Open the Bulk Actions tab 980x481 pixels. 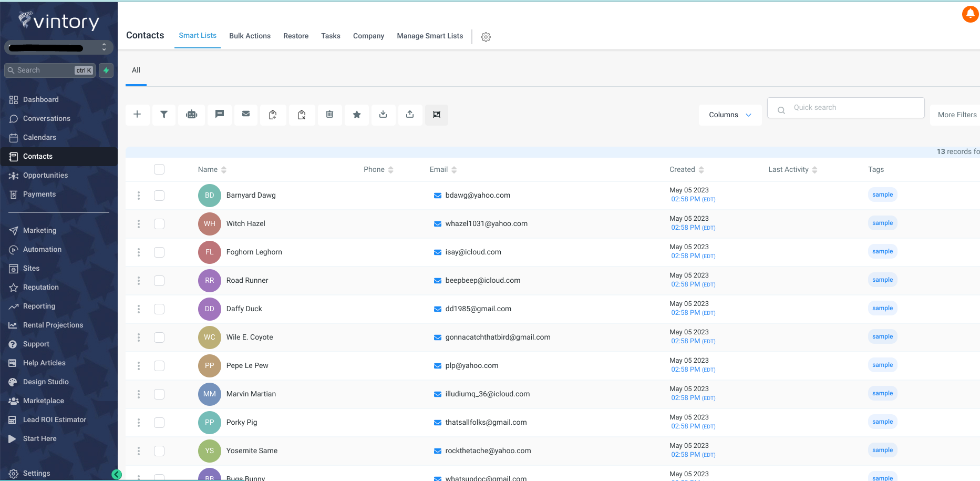coord(250,36)
